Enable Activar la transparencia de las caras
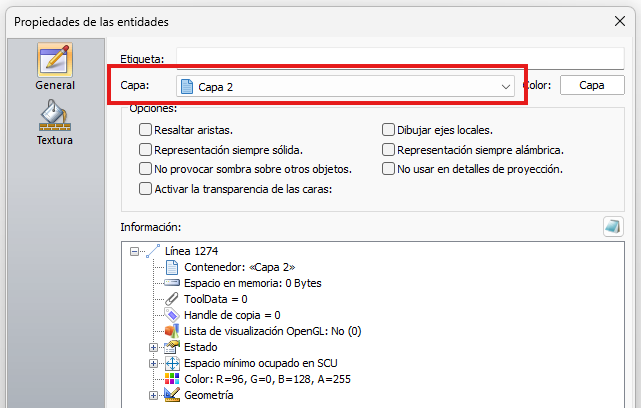 click(x=145, y=189)
